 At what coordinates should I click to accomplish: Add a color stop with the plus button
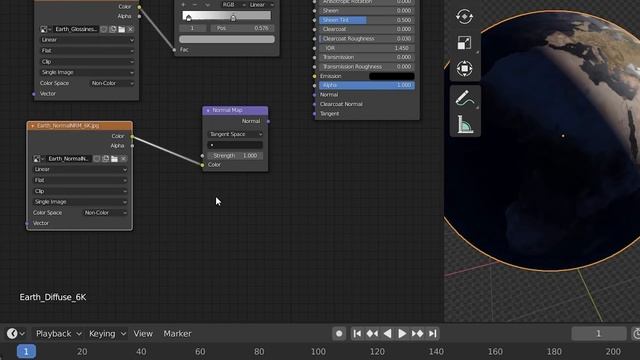pos(183,4)
